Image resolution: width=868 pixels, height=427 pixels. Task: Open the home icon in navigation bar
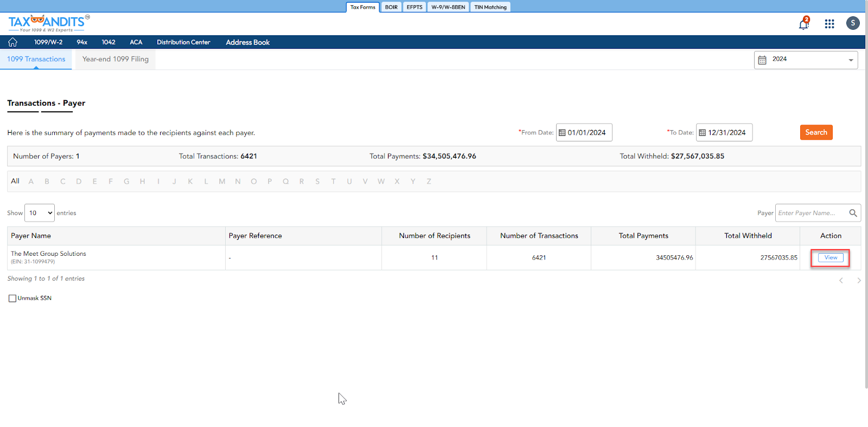tap(12, 42)
